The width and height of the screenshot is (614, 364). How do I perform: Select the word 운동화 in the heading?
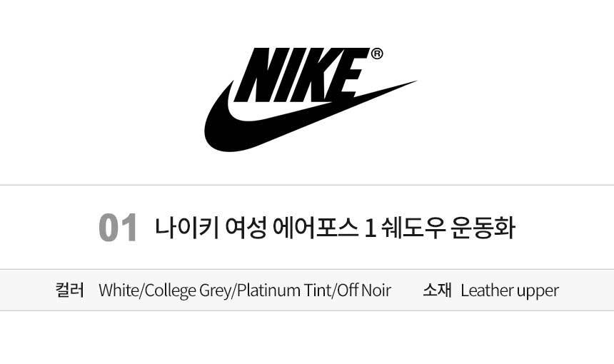483,228
